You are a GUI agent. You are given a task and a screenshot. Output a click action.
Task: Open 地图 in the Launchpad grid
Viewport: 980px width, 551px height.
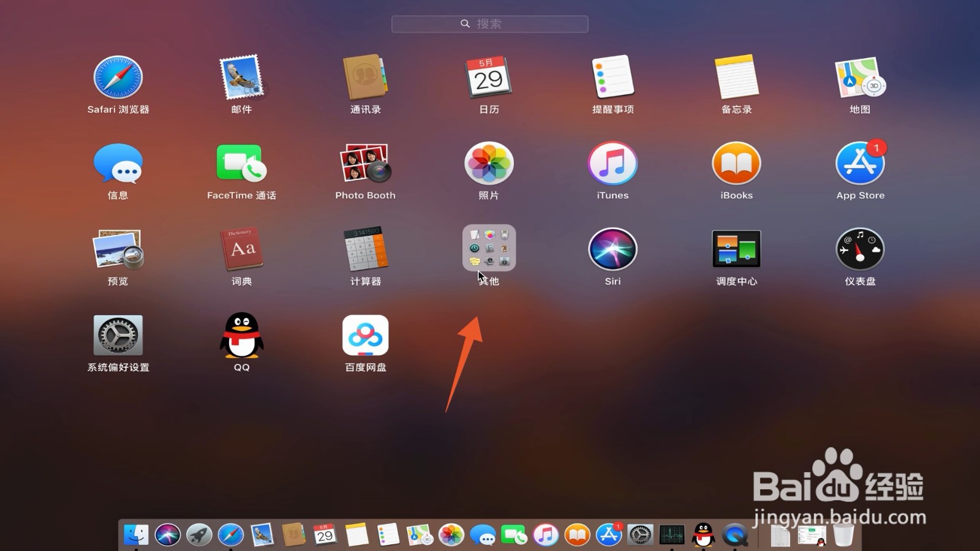[860, 78]
